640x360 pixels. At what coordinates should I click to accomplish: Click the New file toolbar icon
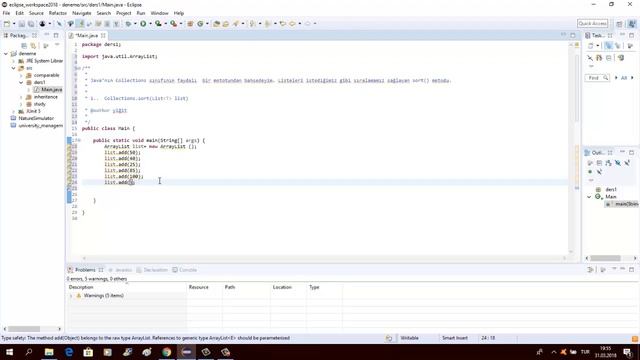click(x=7, y=24)
